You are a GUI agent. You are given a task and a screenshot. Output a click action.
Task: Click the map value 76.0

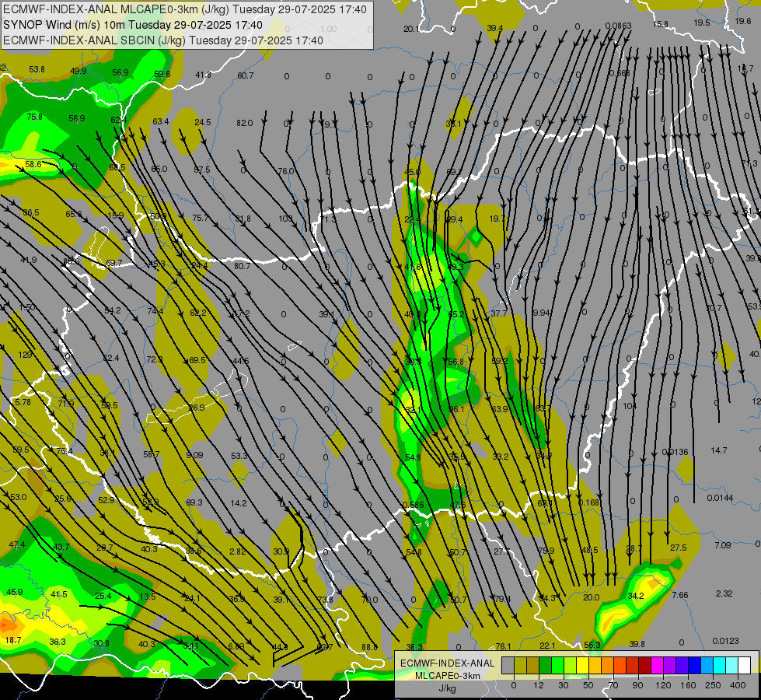(286, 171)
